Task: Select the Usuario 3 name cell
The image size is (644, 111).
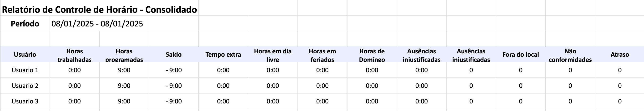Action: pyautogui.click(x=25, y=101)
